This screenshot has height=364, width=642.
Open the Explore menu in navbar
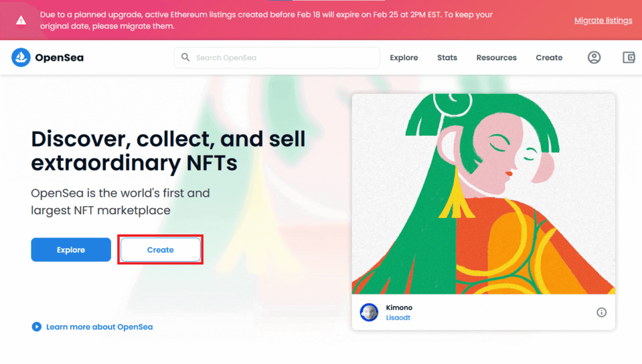[404, 58]
